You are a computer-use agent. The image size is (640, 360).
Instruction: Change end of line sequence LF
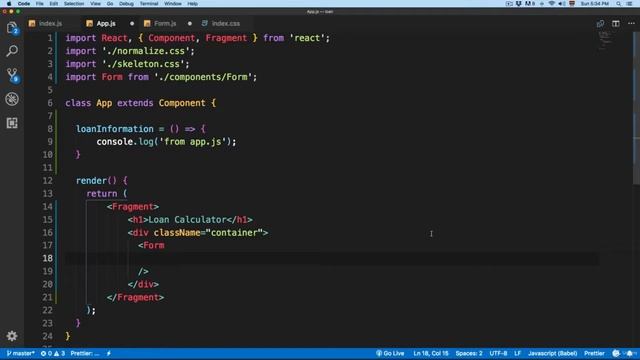[x=518, y=353]
